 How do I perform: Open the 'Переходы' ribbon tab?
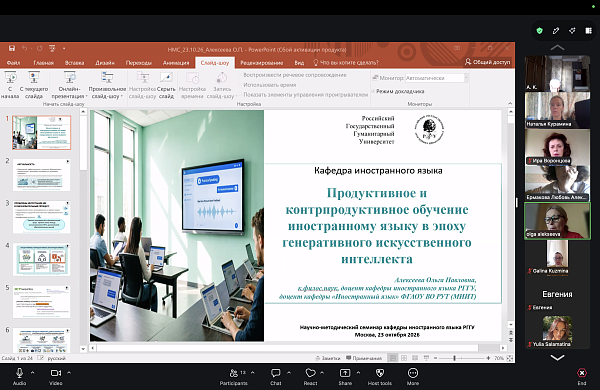(139, 62)
